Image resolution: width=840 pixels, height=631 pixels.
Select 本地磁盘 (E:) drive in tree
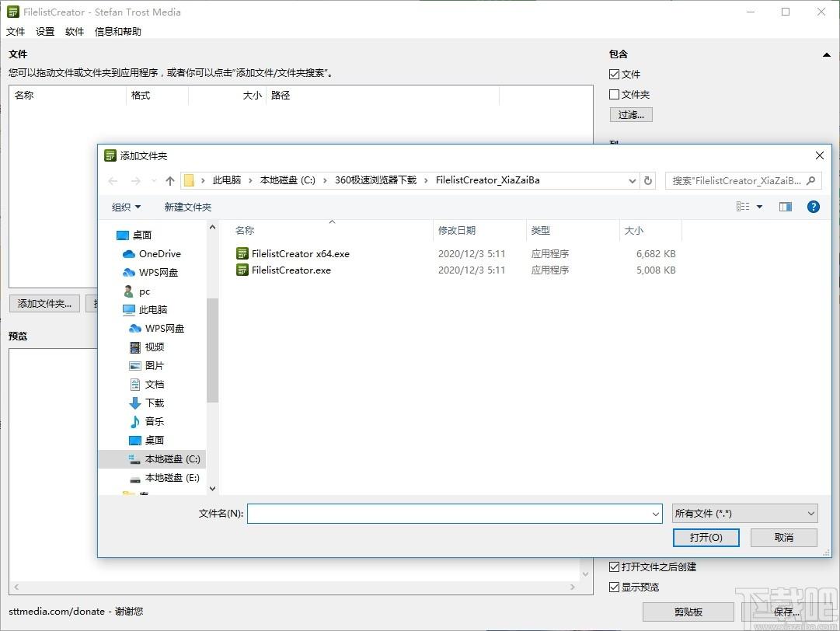coord(165,478)
